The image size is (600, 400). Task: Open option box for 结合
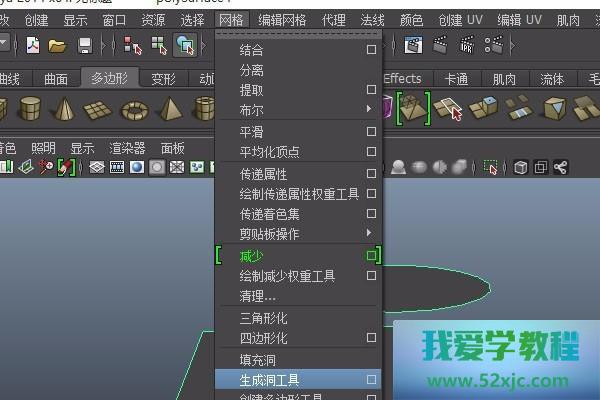click(371, 49)
